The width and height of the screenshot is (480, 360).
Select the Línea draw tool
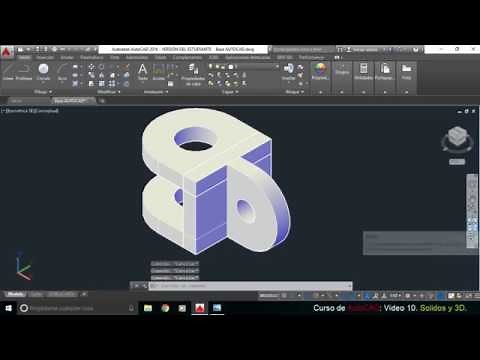tap(8, 72)
